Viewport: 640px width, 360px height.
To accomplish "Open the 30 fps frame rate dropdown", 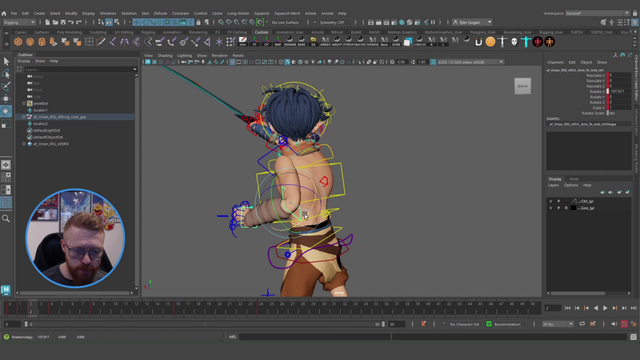I will click(x=558, y=324).
